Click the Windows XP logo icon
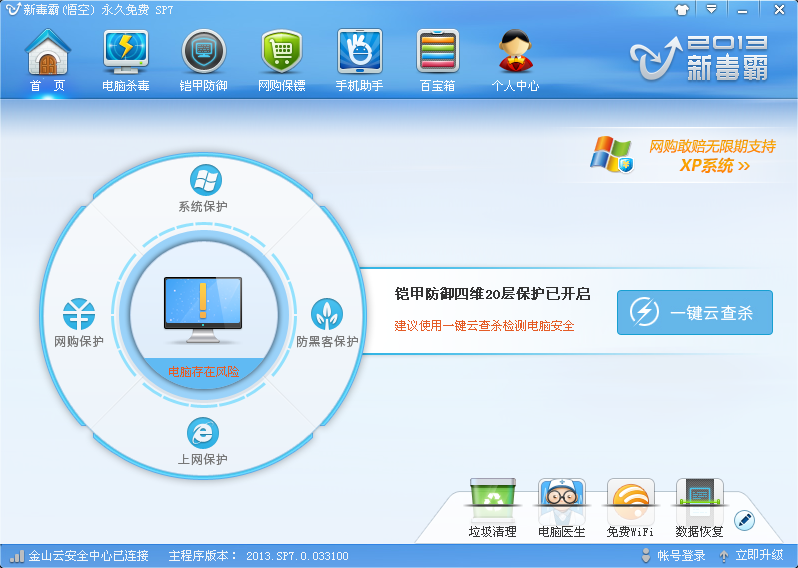Image resolution: width=798 pixels, height=568 pixels. tap(611, 154)
